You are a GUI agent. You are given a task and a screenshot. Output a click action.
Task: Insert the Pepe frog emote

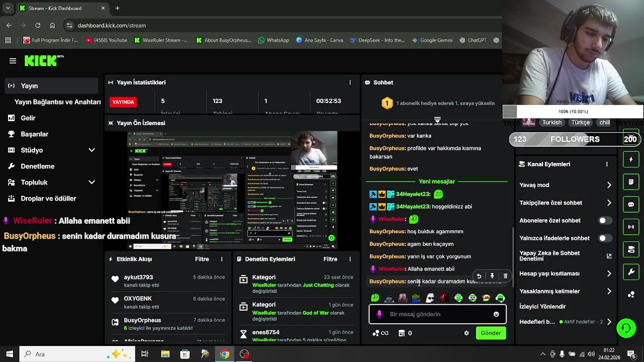416,298
